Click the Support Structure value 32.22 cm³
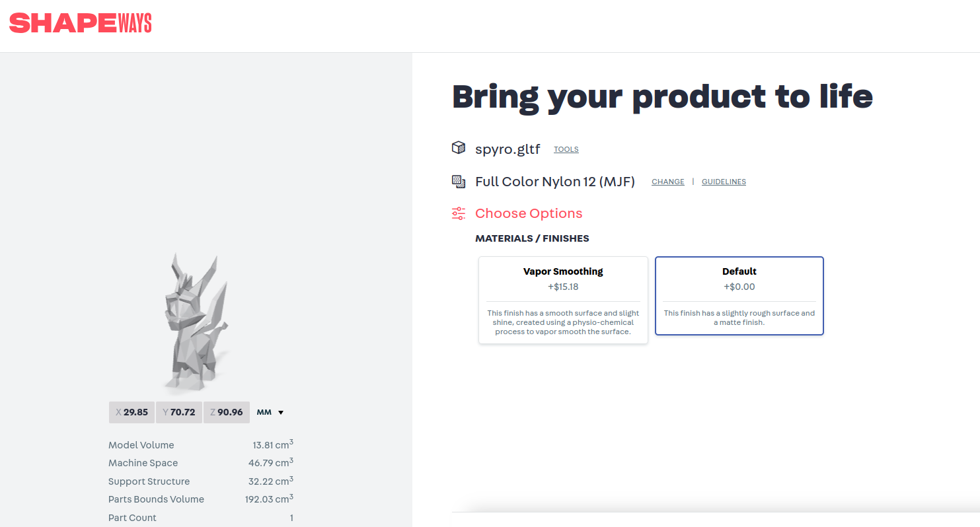The image size is (980, 527). pos(271,481)
